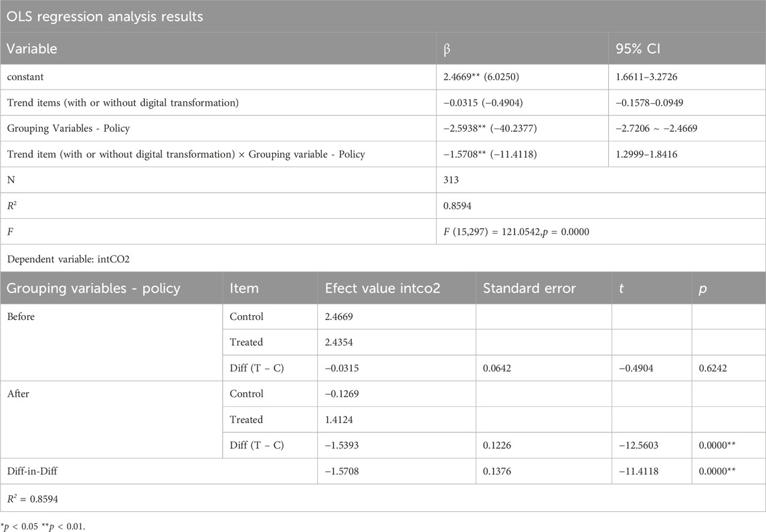Screen dimensions: 766x532
Task: Click the t value −11.4118 in the Diff-in-Diff row
Action: (x=638, y=471)
